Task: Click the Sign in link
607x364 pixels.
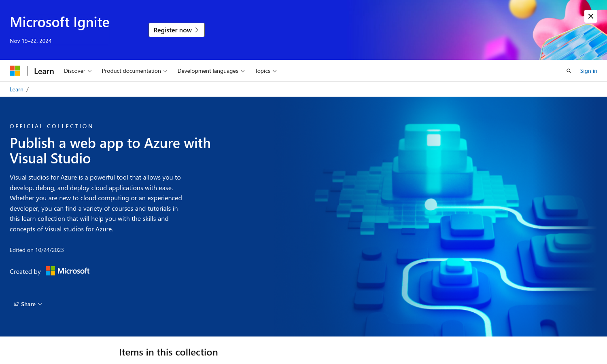Action: (588, 71)
